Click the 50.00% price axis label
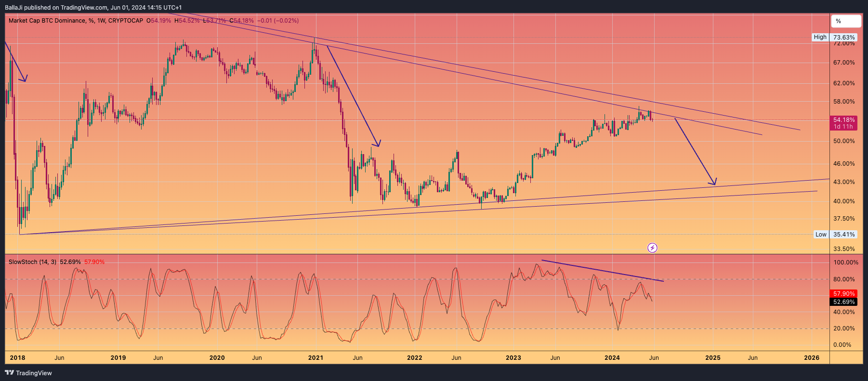This screenshot has height=381, width=868. (x=844, y=141)
